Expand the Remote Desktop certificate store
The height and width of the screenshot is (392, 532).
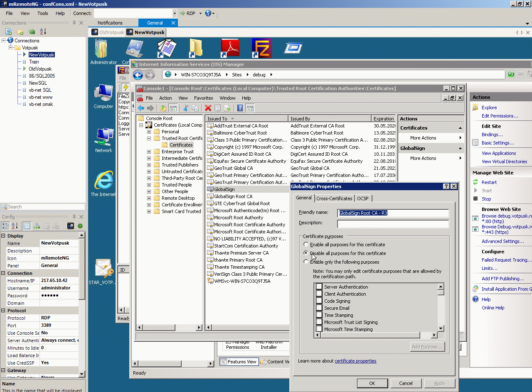[x=149, y=198]
